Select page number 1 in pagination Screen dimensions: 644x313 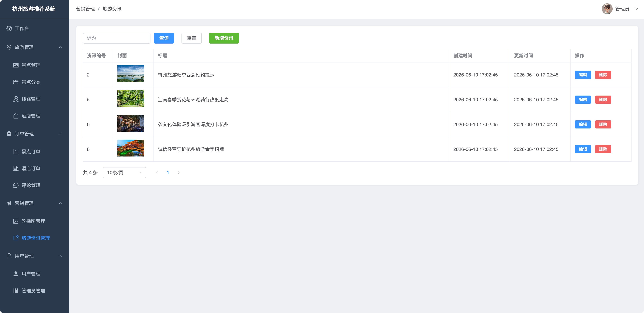point(168,173)
